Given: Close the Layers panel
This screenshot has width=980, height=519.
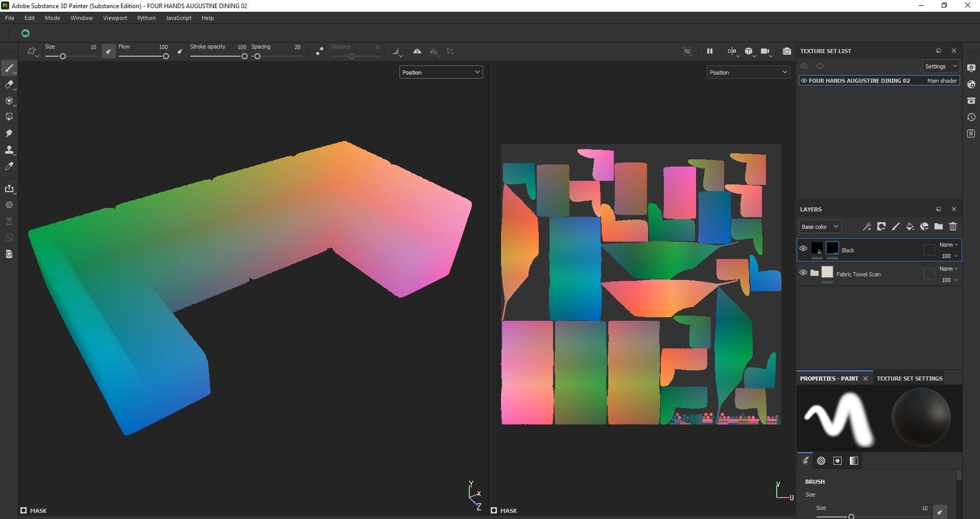Looking at the screenshot, I should click(x=953, y=209).
